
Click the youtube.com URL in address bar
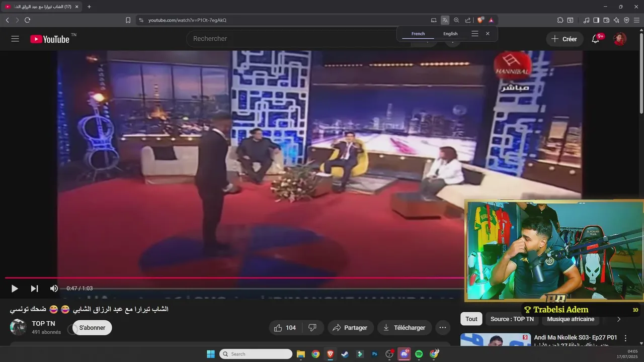click(x=187, y=20)
